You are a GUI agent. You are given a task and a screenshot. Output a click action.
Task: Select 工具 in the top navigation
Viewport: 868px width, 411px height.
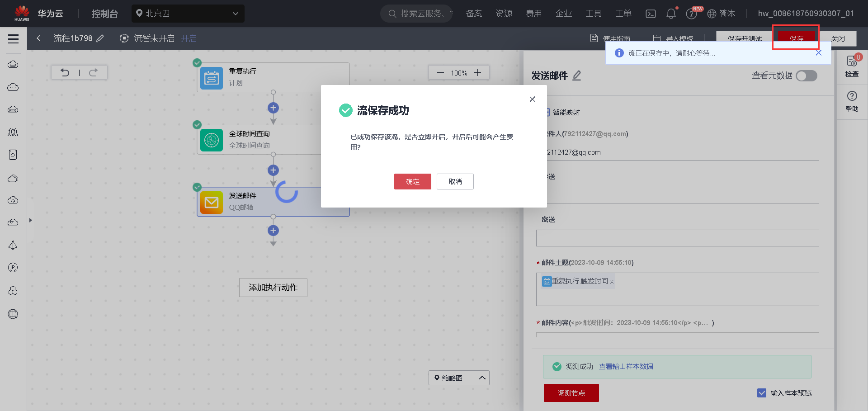[594, 14]
